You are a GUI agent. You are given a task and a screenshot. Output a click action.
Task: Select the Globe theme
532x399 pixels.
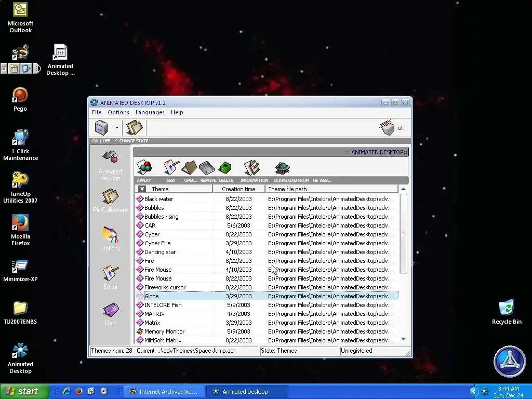tap(267, 296)
